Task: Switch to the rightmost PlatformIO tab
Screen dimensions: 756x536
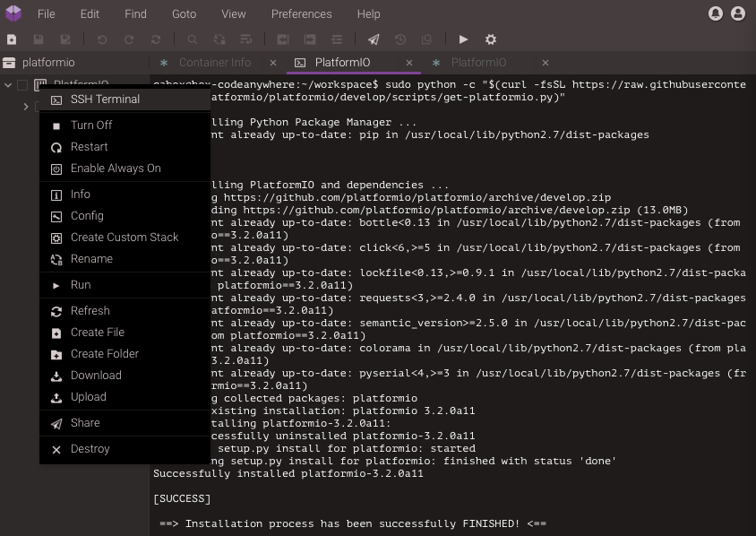Action: (478, 62)
